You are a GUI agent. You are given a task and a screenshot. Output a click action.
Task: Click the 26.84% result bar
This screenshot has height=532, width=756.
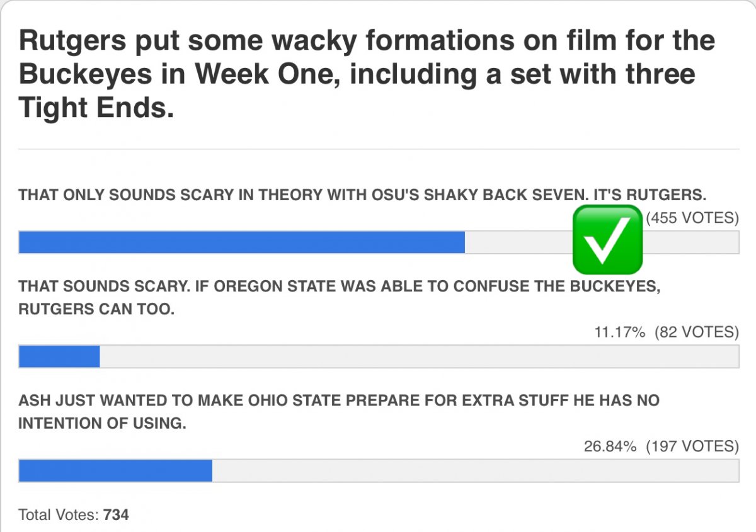[379, 470]
